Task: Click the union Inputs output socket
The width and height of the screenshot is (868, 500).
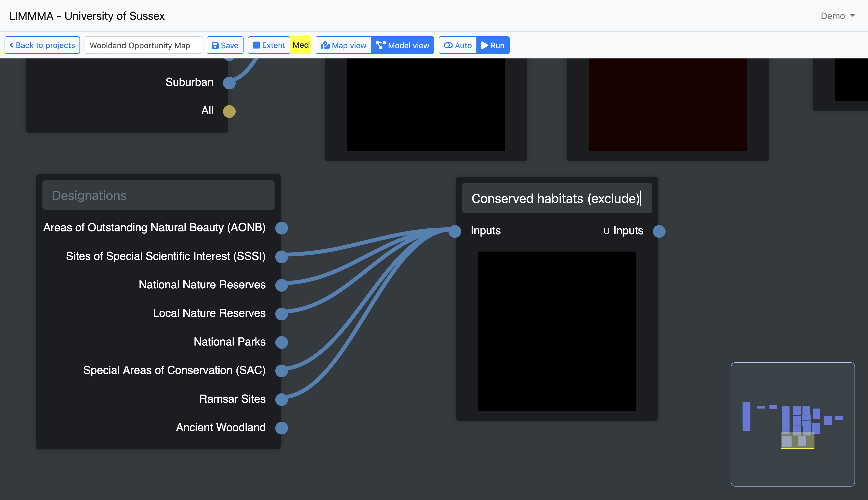Action: (x=659, y=231)
